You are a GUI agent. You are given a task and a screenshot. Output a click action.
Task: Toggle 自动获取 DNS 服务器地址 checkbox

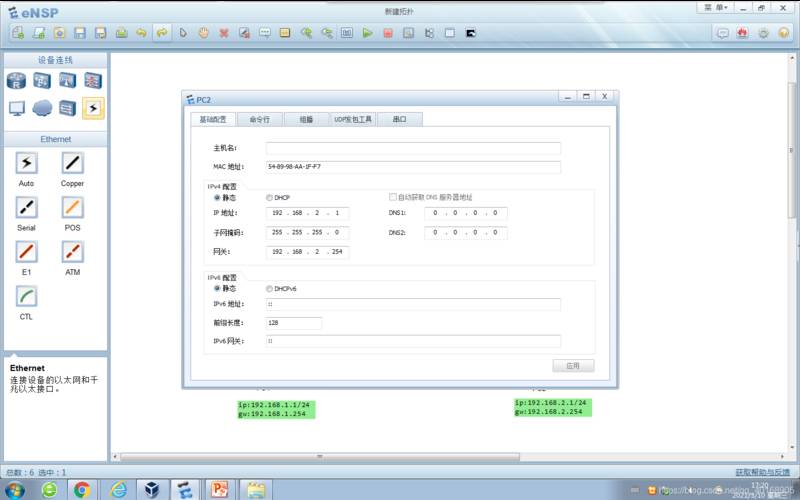click(x=393, y=197)
